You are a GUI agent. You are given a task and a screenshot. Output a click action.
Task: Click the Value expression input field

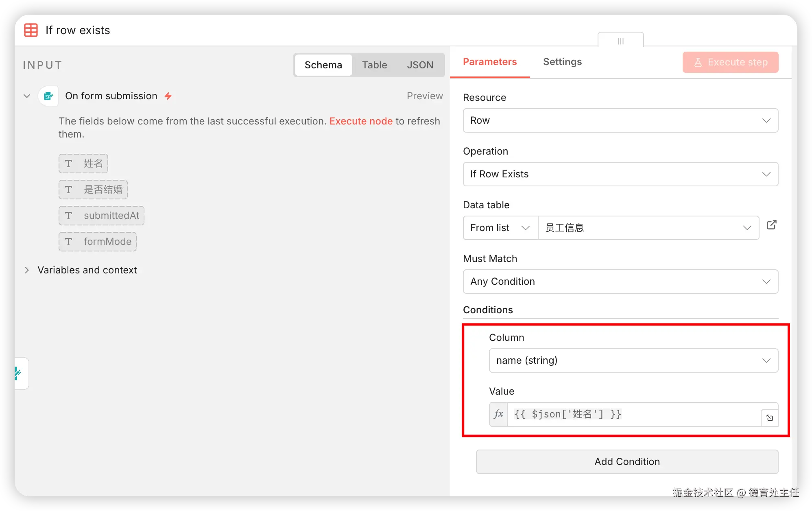(x=633, y=414)
